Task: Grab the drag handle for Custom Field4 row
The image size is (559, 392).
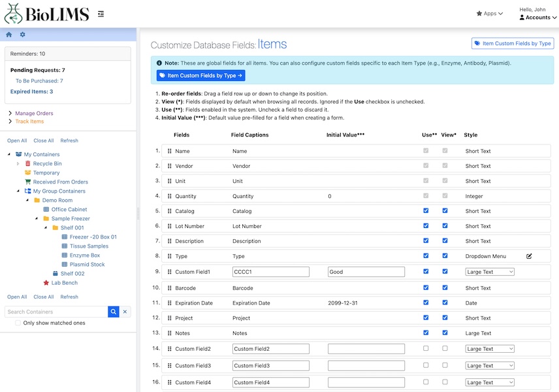Action: pyautogui.click(x=169, y=382)
